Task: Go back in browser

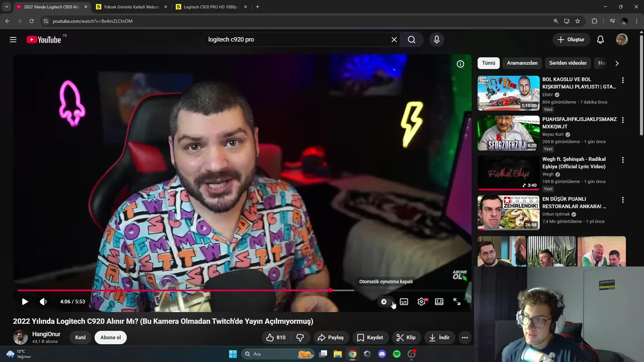Action: tap(7, 21)
